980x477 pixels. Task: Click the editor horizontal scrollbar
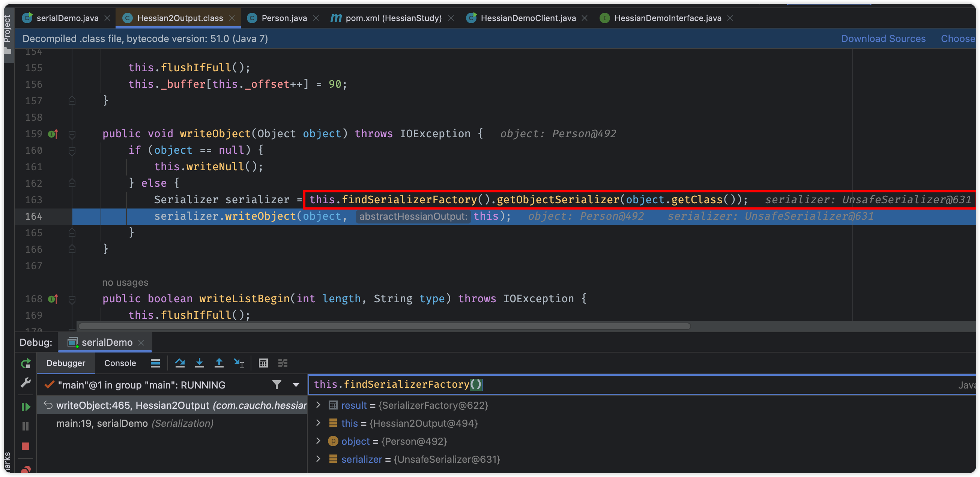384,326
